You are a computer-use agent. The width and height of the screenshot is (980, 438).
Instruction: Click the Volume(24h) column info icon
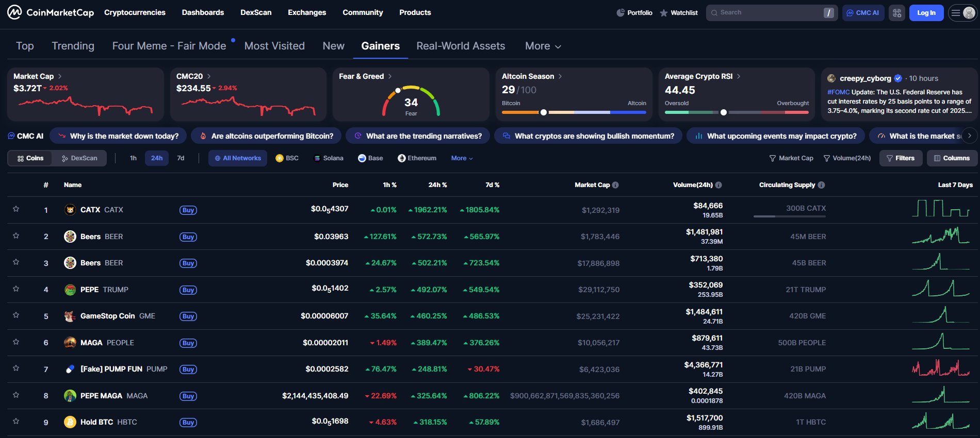(x=718, y=185)
